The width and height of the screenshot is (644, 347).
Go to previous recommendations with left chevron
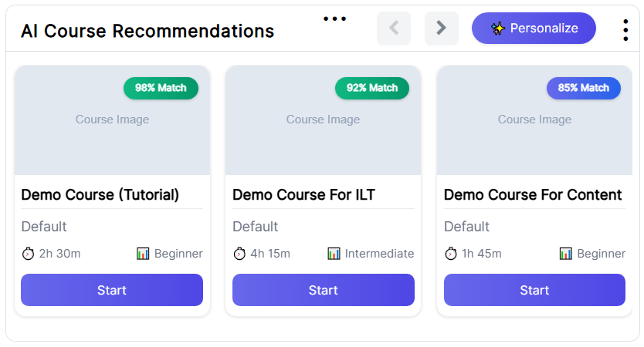pyautogui.click(x=394, y=29)
